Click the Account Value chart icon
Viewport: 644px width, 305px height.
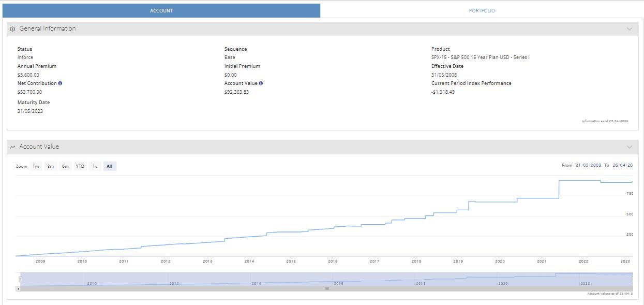click(12, 147)
